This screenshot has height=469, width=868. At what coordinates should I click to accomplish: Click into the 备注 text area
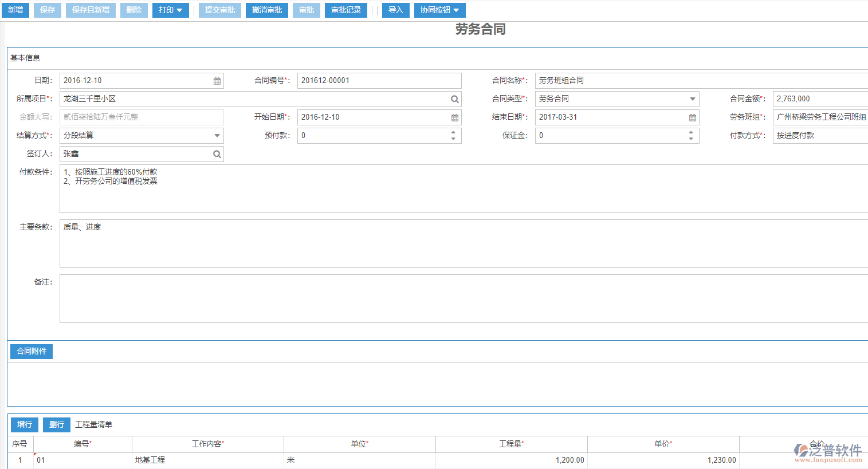tap(458, 298)
